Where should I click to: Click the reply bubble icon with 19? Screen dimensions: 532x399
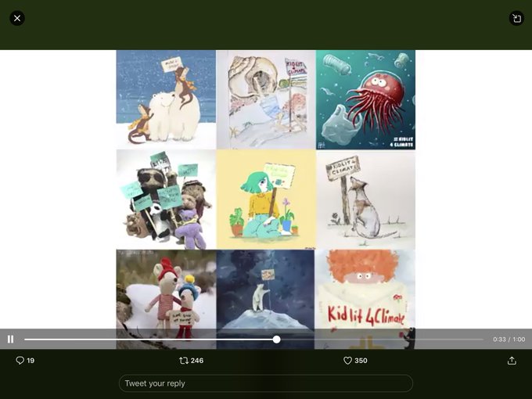pos(20,361)
